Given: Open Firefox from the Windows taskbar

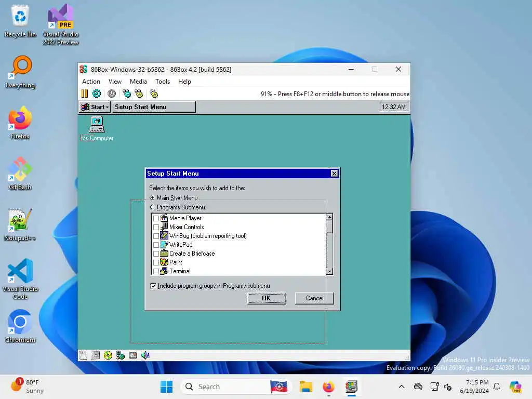Looking at the screenshot, I should point(328,387).
